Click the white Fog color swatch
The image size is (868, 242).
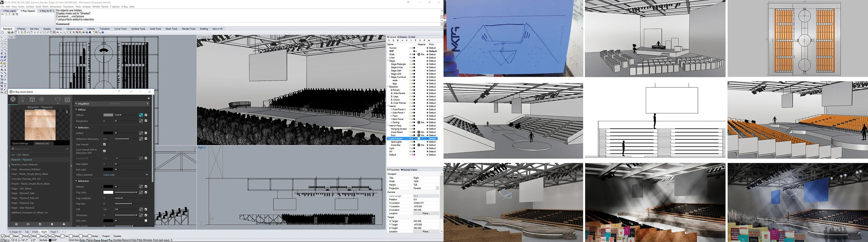[108, 192]
